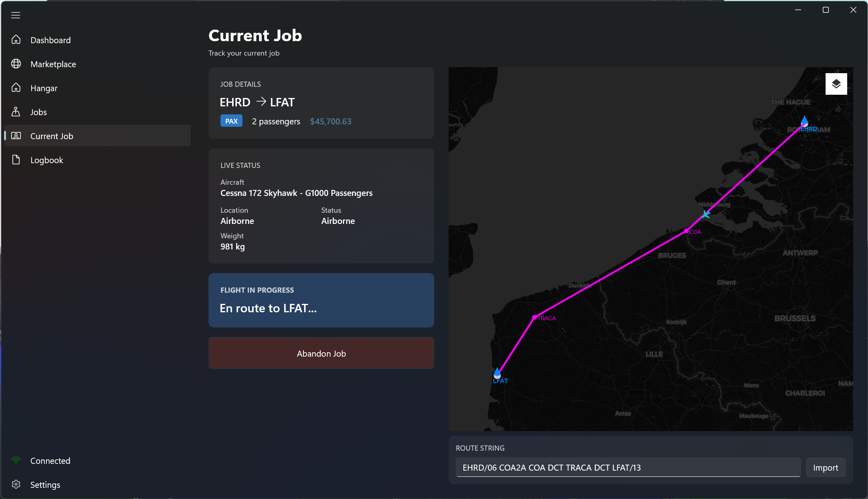Click the COA waypoint on route
Image resolution: width=868 pixels, height=499 pixels.
click(686, 231)
